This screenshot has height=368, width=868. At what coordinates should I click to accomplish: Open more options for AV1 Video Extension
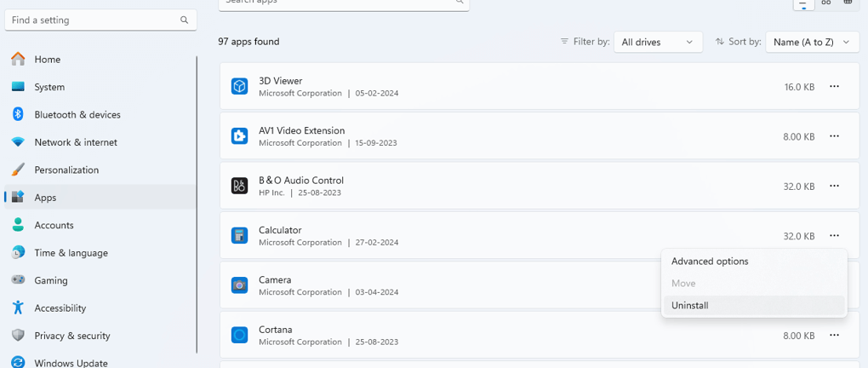click(834, 136)
